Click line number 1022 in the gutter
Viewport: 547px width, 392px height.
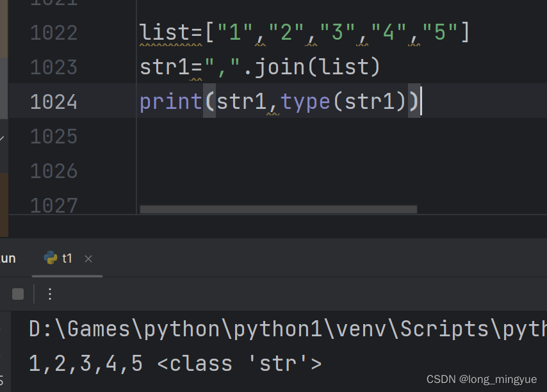(x=53, y=32)
